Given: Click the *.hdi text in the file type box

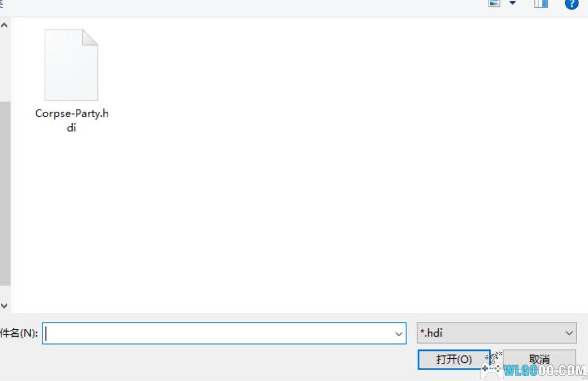Looking at the screenshot, I should pos(431,333).
